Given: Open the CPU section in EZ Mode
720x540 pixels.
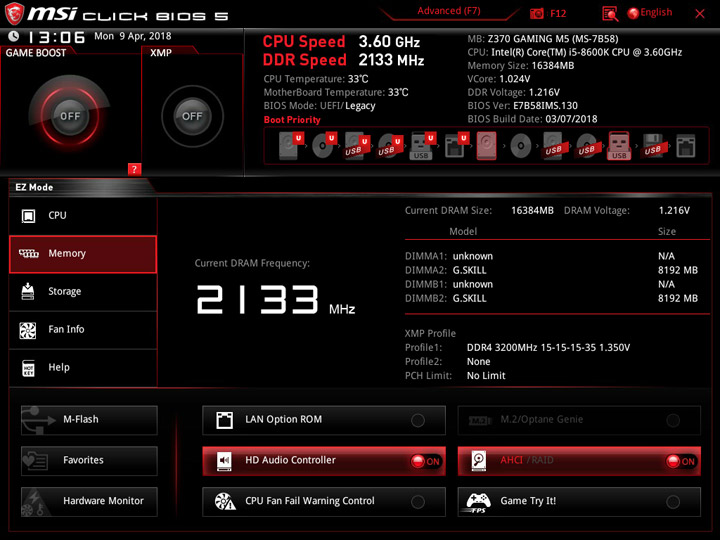Looking at the screenshot, I should click(83, 216).
